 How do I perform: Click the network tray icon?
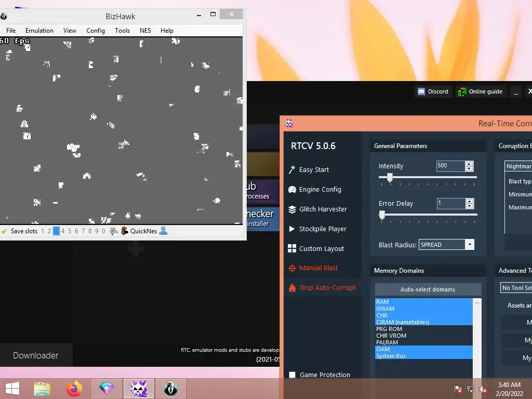(471, 389)
